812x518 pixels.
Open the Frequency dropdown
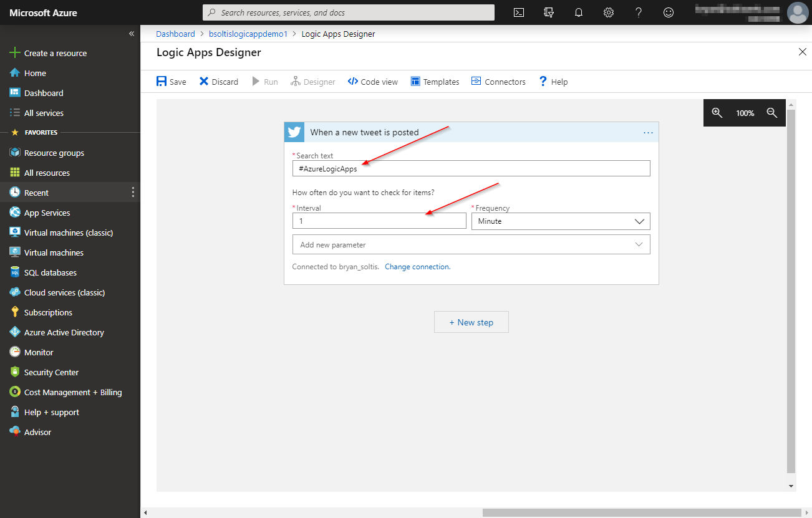tap(560, 221)
